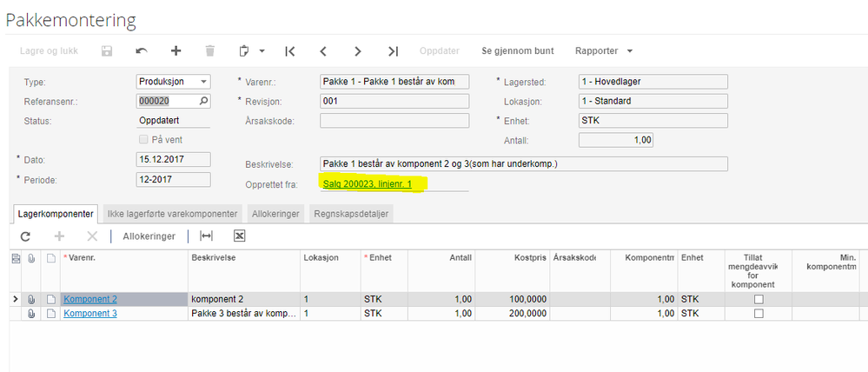This screenshot has height=372, width=868.
Task: Click the save disk icon
Action: (x=107, y=51)
